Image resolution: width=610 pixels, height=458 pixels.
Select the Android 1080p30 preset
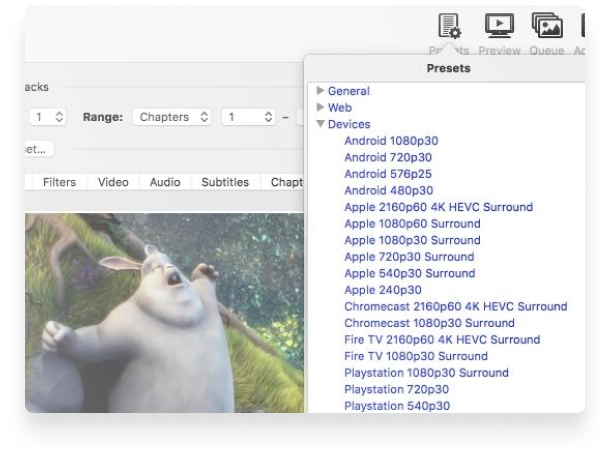pos(391,141)
